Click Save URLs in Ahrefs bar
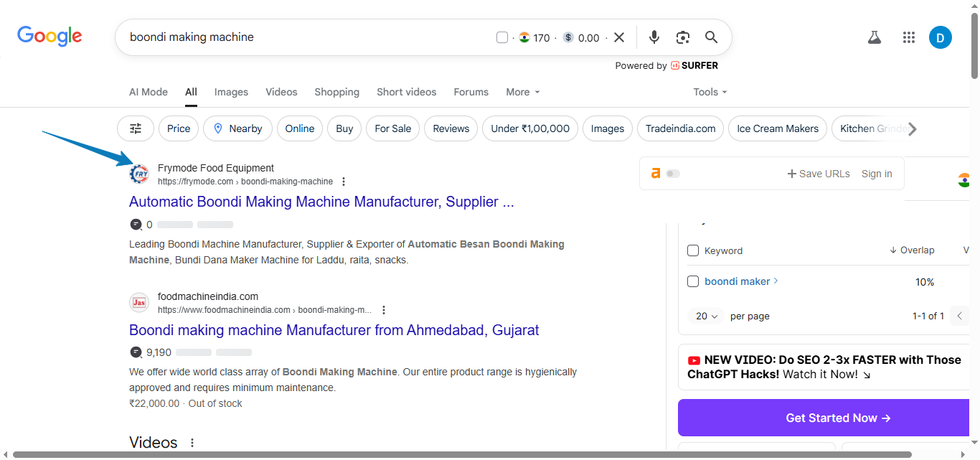This screenshot has height=460, width=980. [x=819, y=174]
